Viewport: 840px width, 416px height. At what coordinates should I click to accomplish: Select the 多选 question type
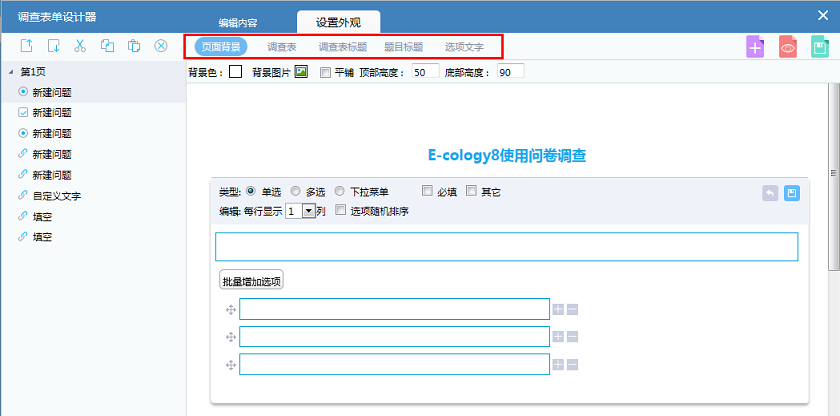coord(295,191)
